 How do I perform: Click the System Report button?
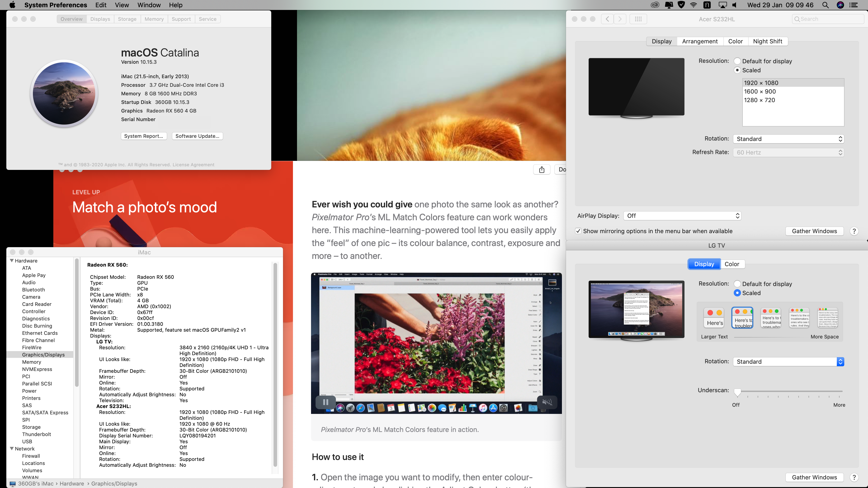(x=144, y=136)
